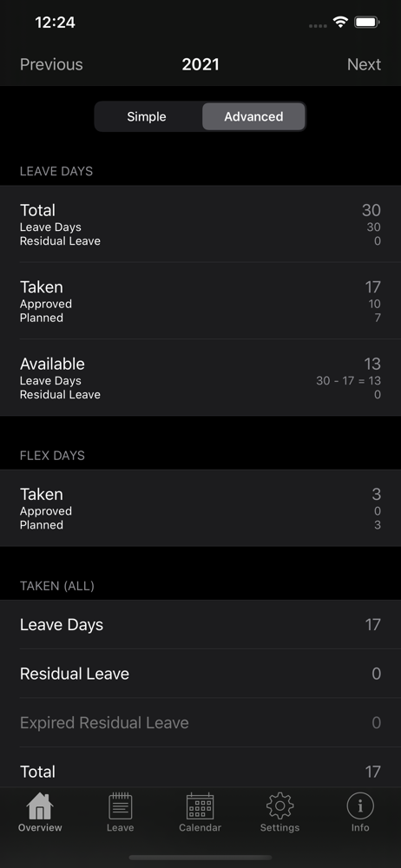Select the Available leave days row
Screen dimensions: 401x868
coord(200,378)
